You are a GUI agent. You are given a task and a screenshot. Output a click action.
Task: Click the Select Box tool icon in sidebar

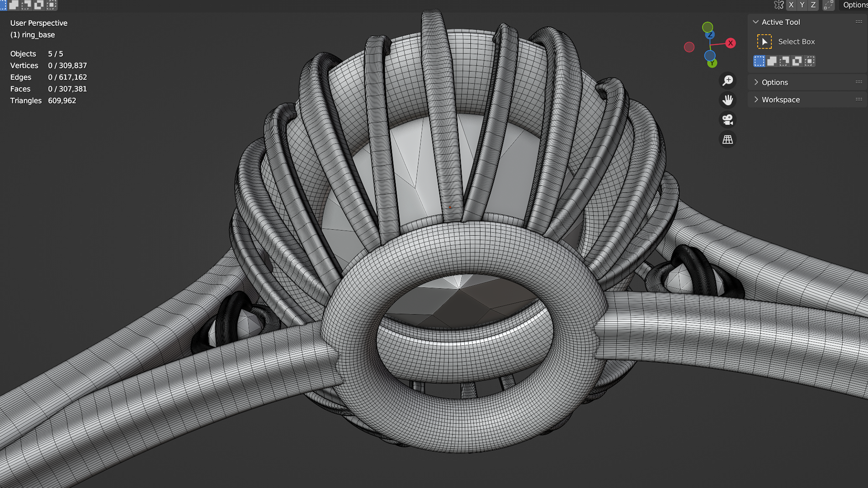pyautogui.click(x=764, y=42)
